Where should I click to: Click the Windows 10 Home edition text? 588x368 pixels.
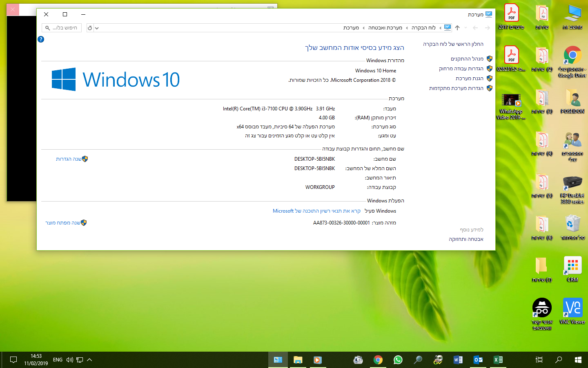(x=376, y=71)
